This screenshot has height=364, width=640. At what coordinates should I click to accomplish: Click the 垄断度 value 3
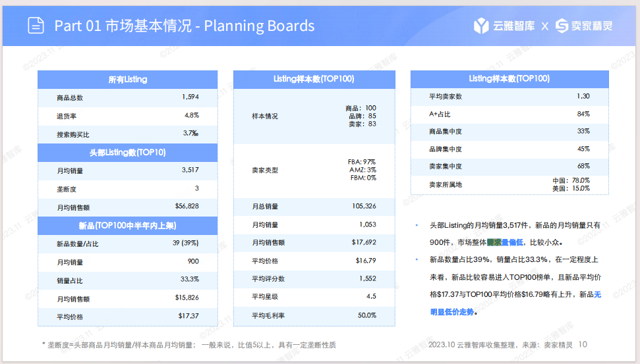point(196,188)
